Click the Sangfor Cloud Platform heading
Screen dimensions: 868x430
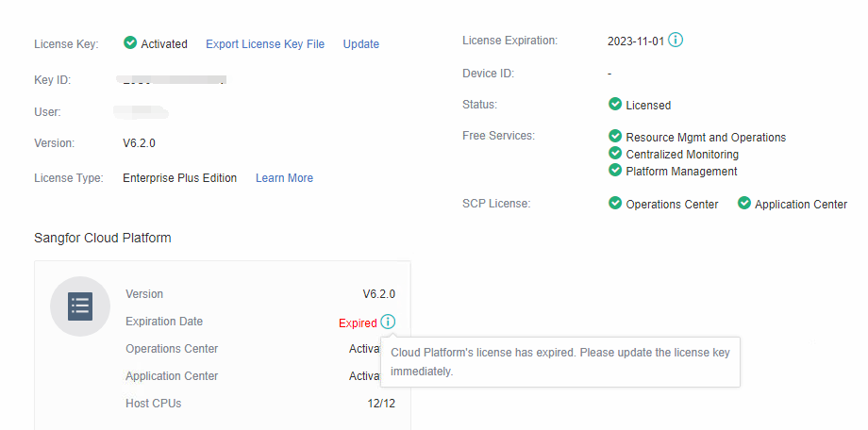tap(103, 239)
